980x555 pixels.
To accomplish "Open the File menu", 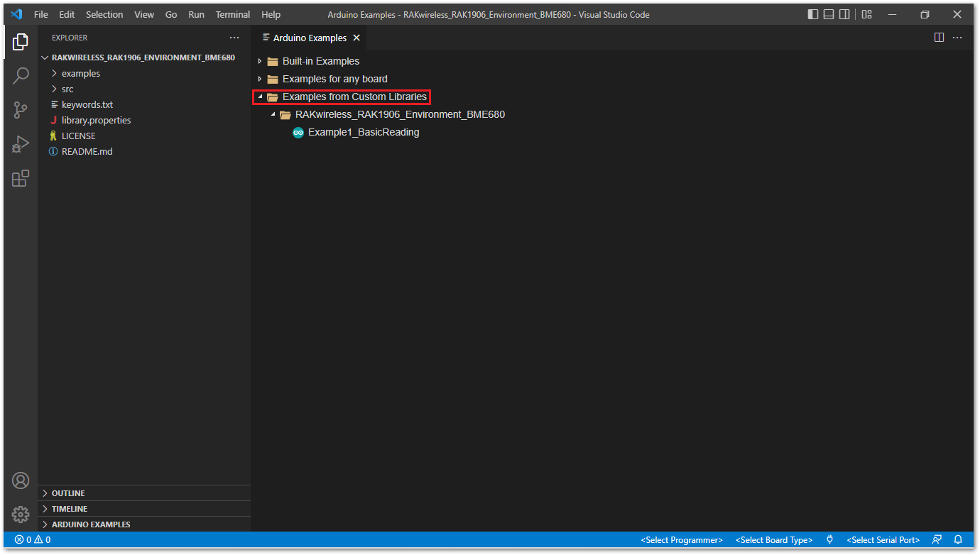I will [41, 14].
